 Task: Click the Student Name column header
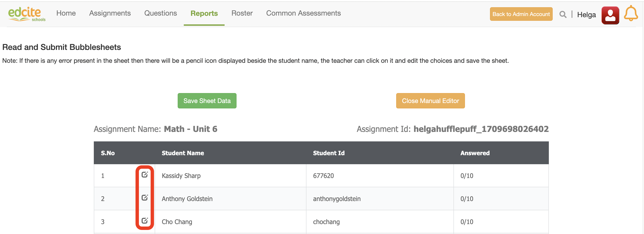tap(183, 153)
